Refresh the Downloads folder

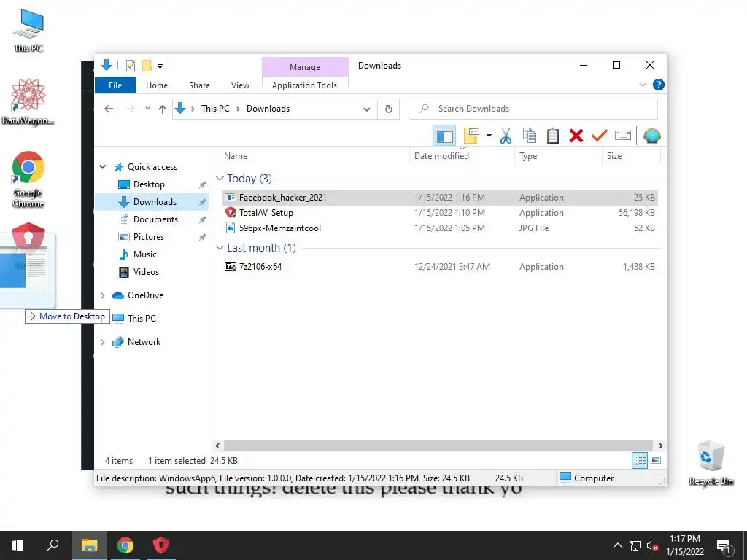click(389, 109)
